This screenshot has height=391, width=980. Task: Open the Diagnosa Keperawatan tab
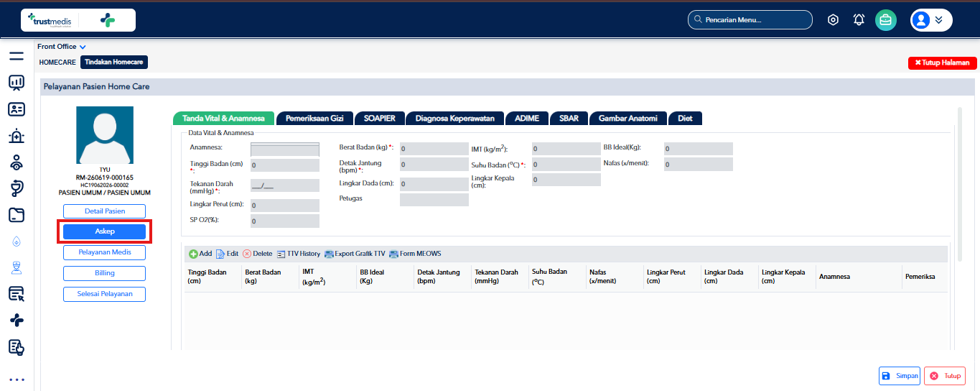pyautogui.click(x=455, y=119)
